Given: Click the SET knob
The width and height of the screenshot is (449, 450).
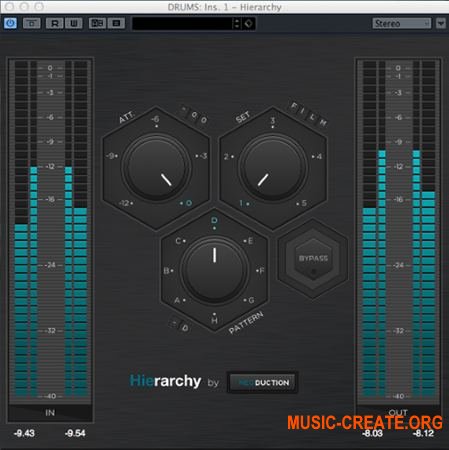Looking at the screenshot, I should [x=272, y=167].
